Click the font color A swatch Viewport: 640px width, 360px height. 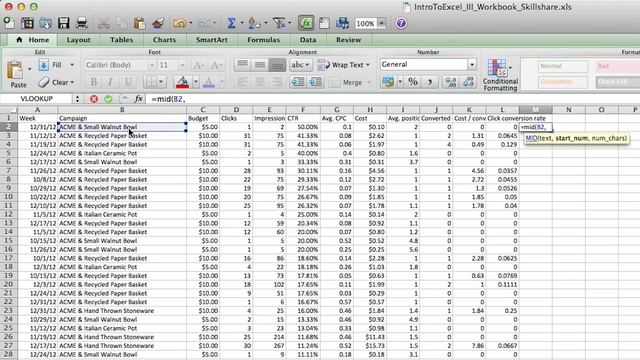(x=209, y=82)
